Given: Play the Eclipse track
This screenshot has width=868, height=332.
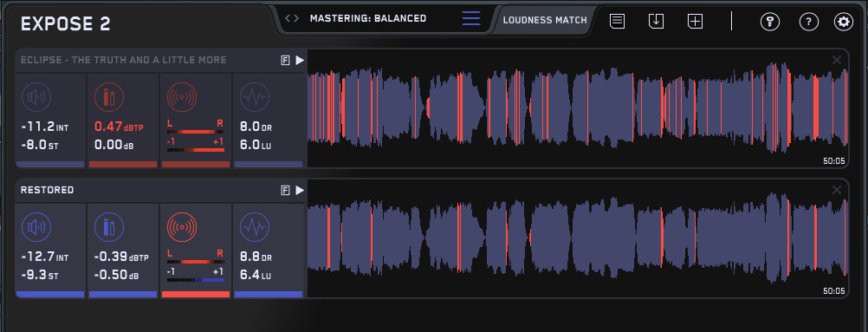Looking at the screenshot, I should tap(300, 61).
